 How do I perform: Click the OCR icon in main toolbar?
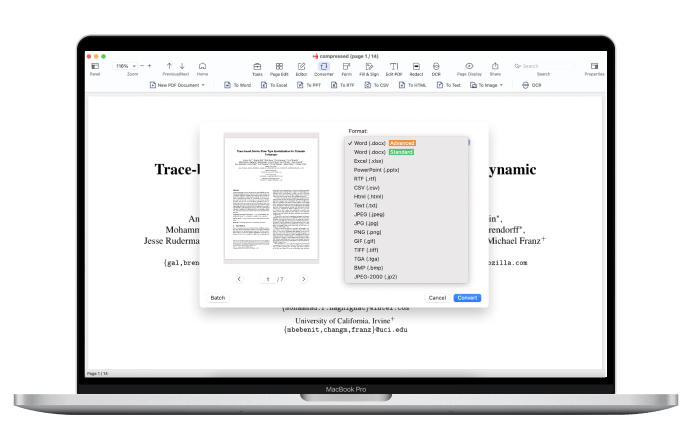click(436, 67)
